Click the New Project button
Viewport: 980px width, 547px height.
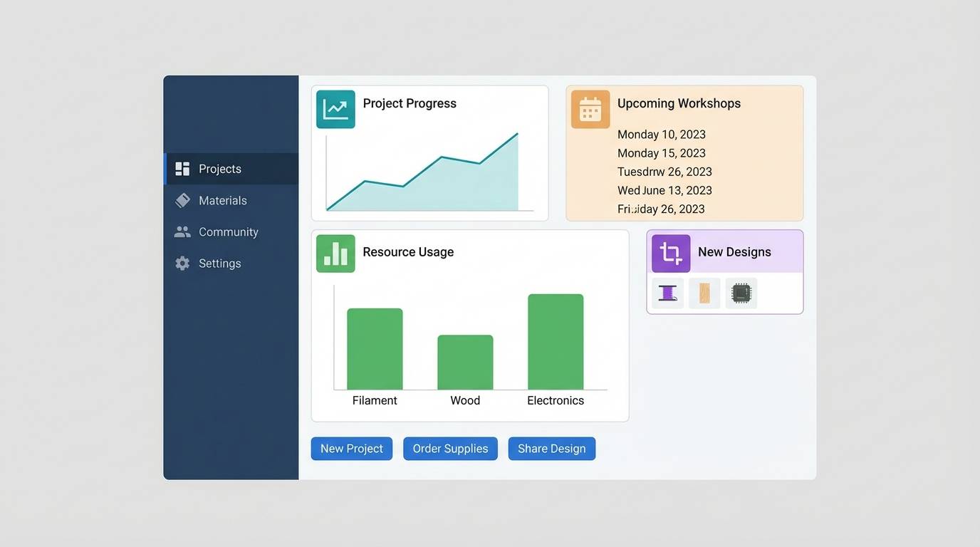(351, 449)
